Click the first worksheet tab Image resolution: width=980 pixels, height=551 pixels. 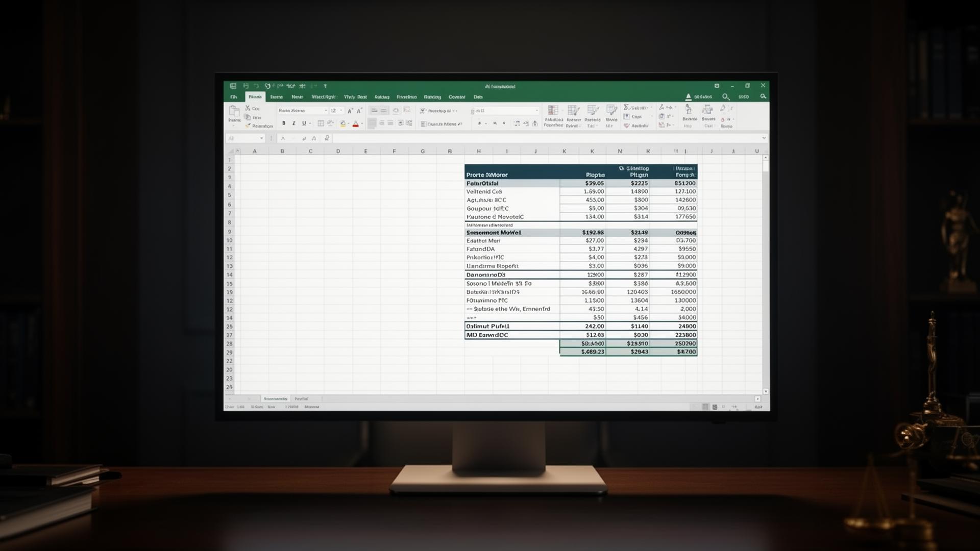pos(276,399)
